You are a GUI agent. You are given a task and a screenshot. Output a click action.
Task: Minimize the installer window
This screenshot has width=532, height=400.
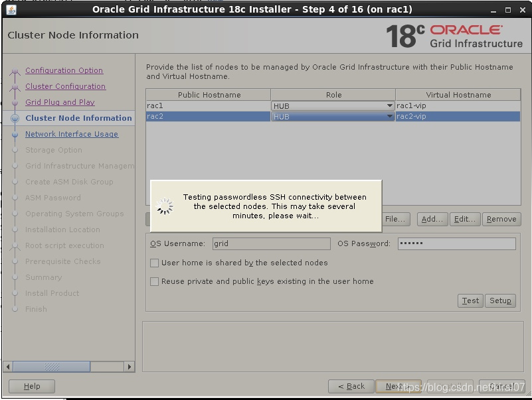[493, 10]
